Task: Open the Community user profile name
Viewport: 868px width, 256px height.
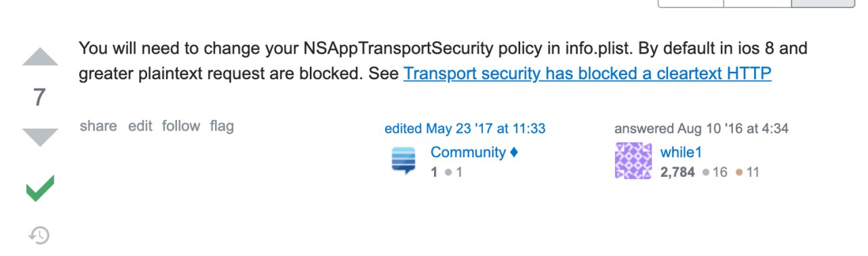Action: pos(468,152)
